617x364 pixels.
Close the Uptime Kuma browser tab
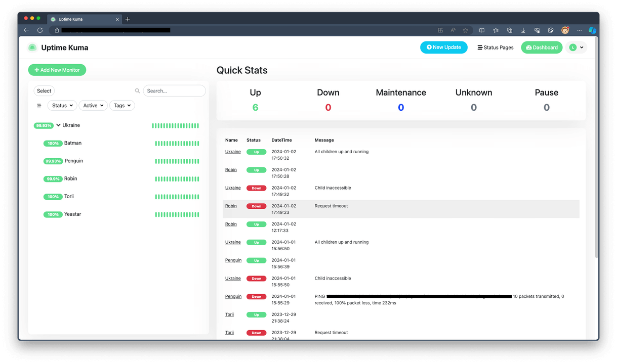(x=117, y=19)
